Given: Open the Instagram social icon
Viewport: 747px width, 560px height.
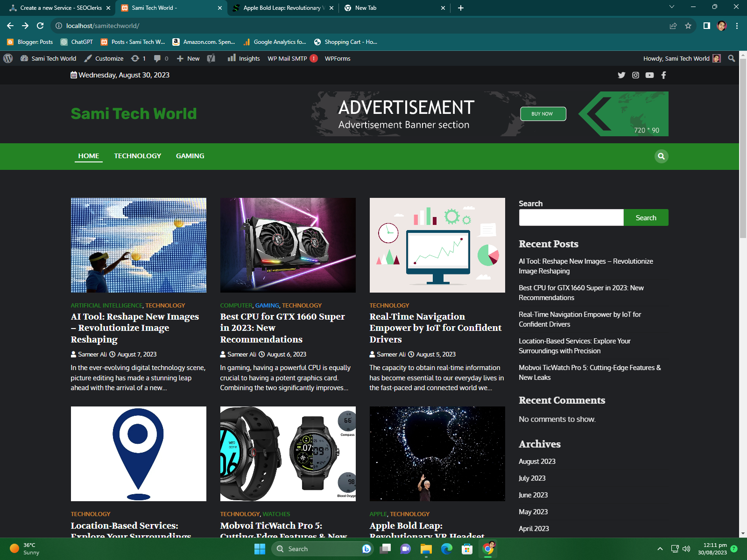Looking at the screenshot, I should [x=635, y=75].
